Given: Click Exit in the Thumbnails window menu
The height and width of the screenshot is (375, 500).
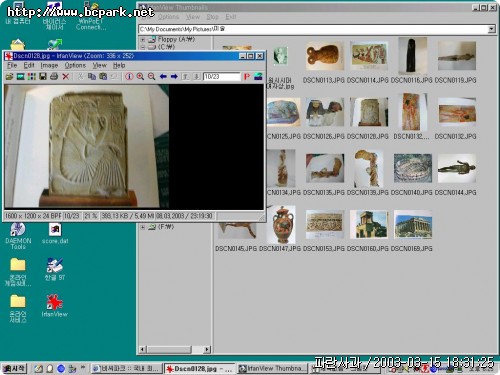Looking at the screenshot, I should click(231, 17).
